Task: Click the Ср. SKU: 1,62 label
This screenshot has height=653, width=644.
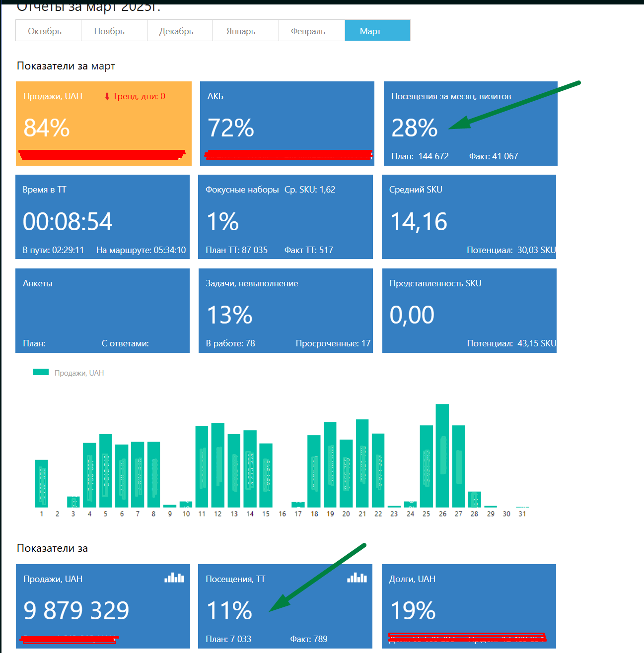Action: coord(310,190)
